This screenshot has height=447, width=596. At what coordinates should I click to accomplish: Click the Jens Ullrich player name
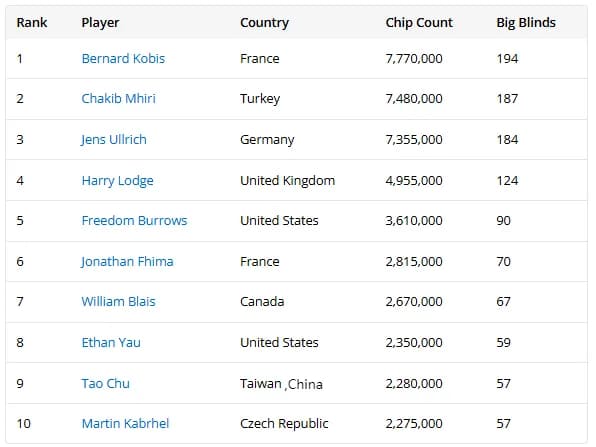point(114,139)
